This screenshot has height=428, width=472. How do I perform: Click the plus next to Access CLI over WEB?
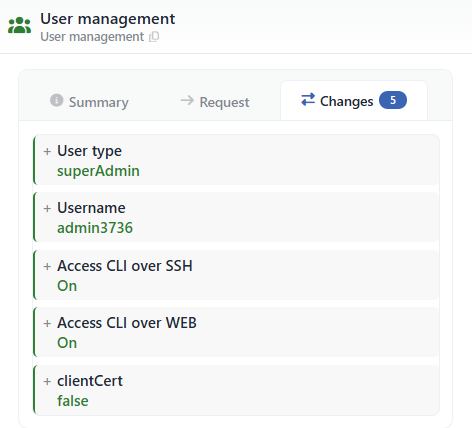point(47,324)
